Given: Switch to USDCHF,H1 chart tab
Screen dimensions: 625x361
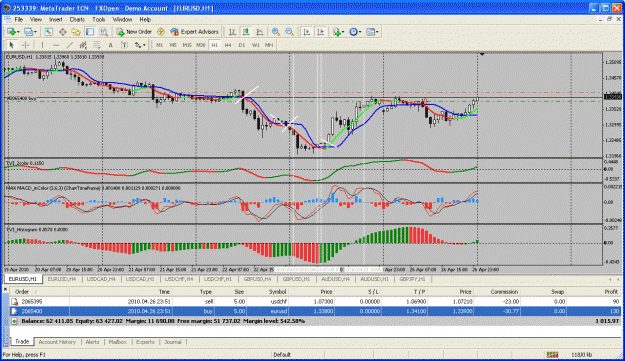Looking at the screenshot, I should point(218,279).
